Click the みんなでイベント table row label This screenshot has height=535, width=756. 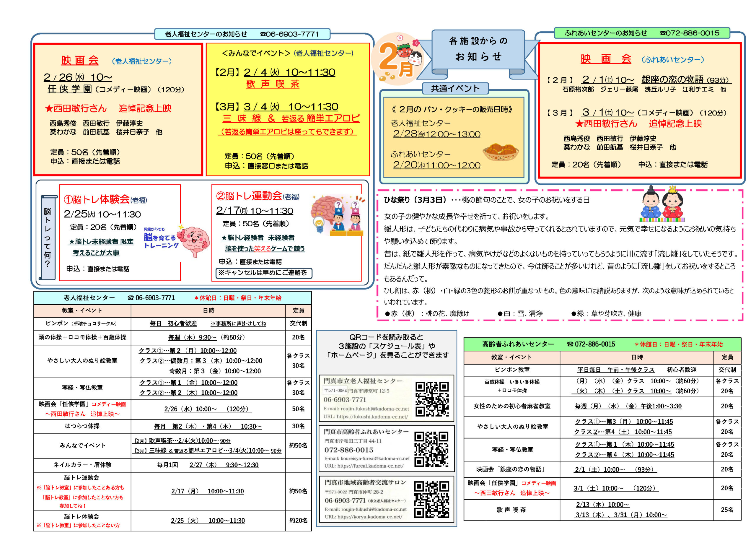pyautogui.click(x=82, y=445)
